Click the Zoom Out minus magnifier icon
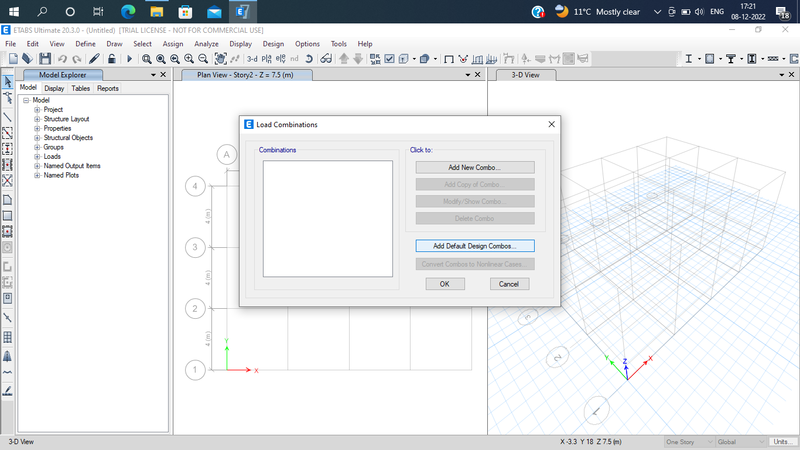Screen dimensions: 800x450 pos(203,59)
